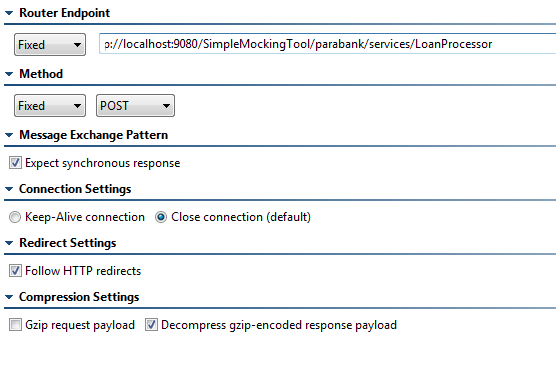
Task: Collapse the Method section
Action: [9, 74]
